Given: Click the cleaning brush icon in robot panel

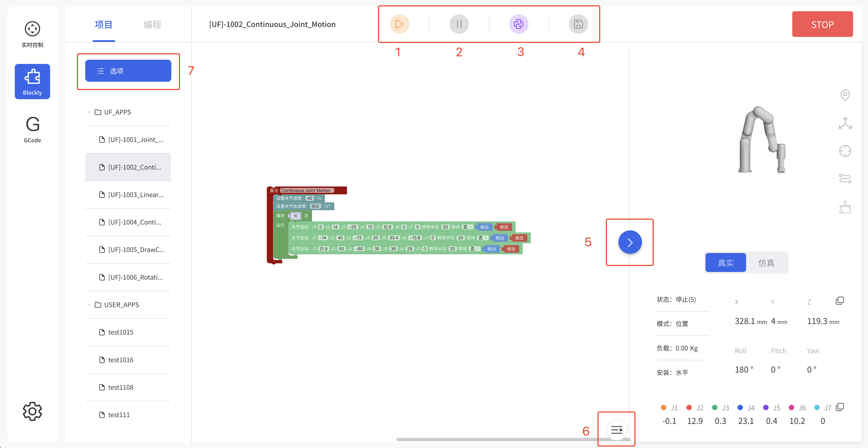Looking at the screenshot, I should (845, 207).
